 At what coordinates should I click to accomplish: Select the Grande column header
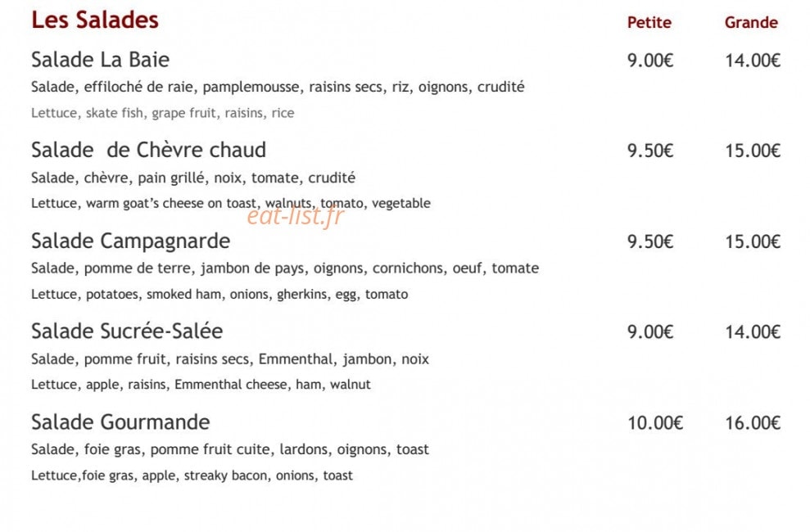click(750, 22)
